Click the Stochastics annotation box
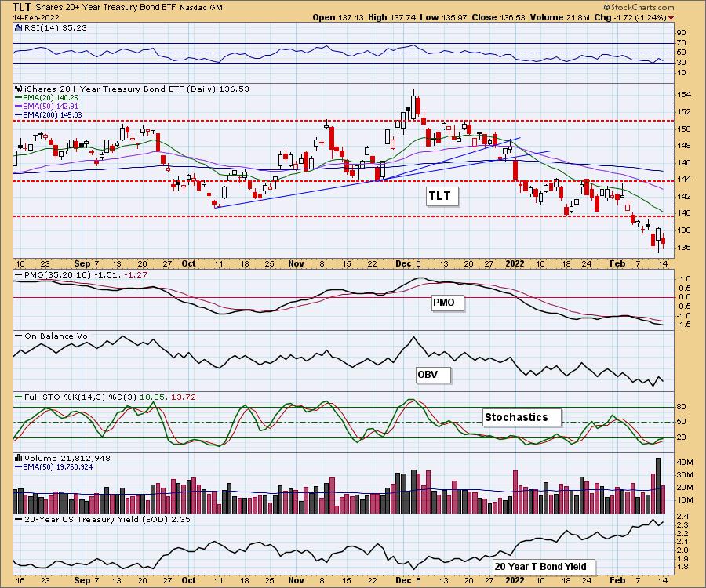Viewport: 706px width, 588px height. pyautogui.click(x=522, y=417)
